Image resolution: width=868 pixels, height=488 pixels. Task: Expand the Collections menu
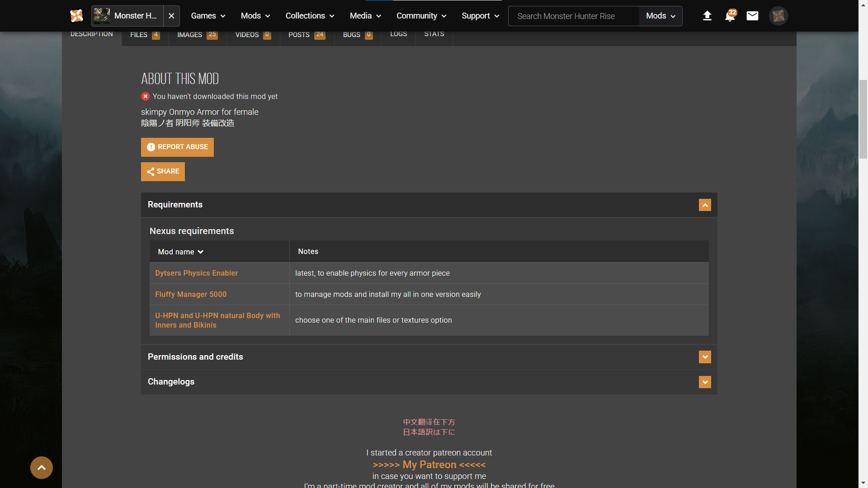310,16
